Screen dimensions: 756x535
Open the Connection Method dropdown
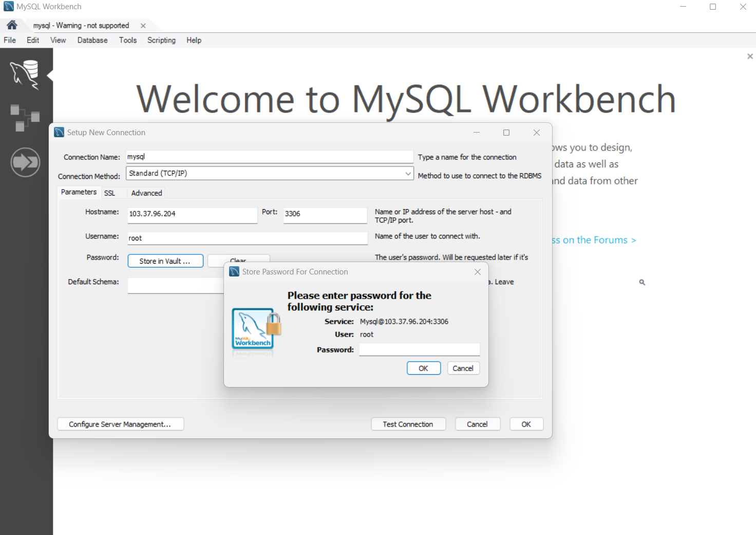pos(270,173)
